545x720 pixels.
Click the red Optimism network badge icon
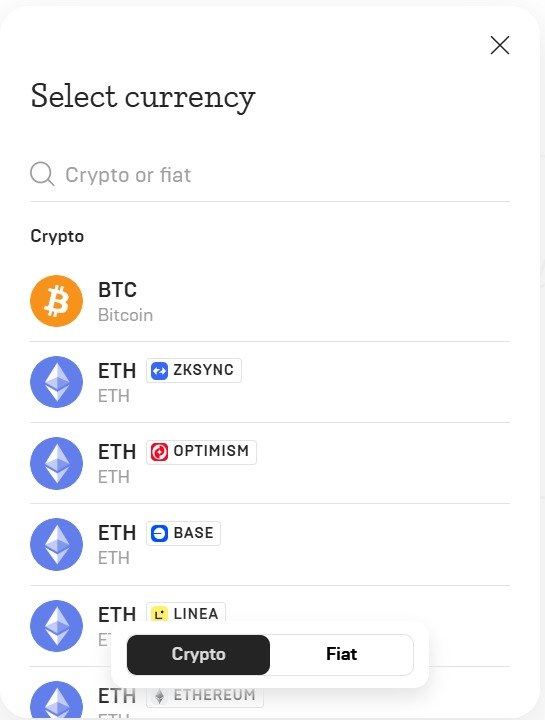[x=159, y=452]
